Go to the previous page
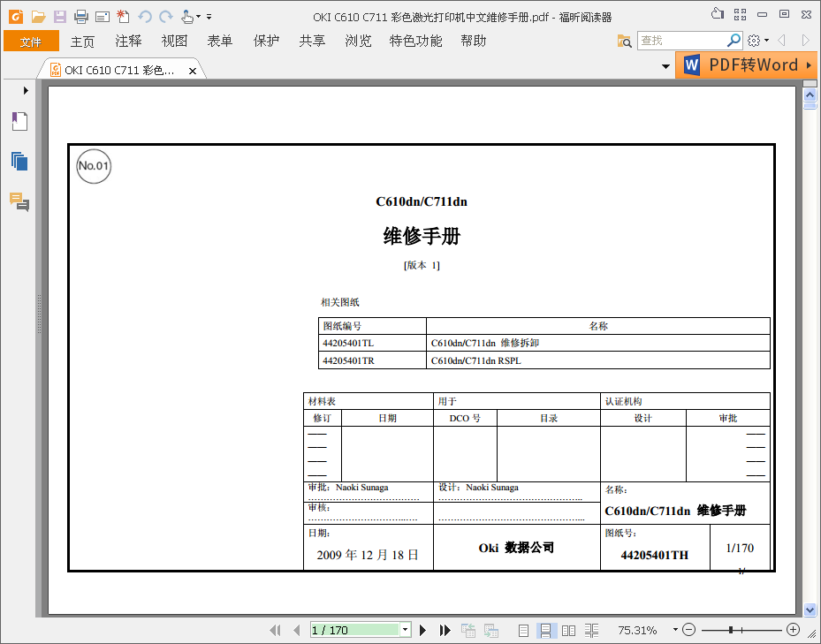 (x=297, y=630)
